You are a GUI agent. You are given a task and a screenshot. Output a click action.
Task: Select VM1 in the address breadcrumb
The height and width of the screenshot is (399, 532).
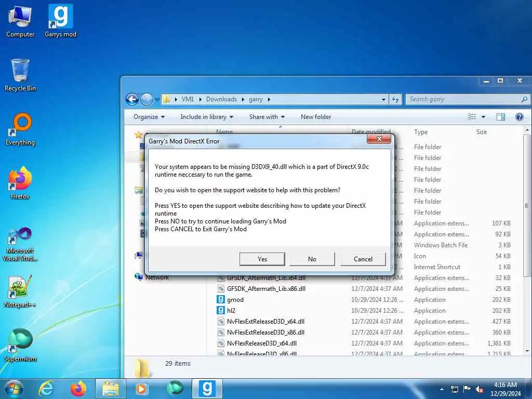coord(188,99)
